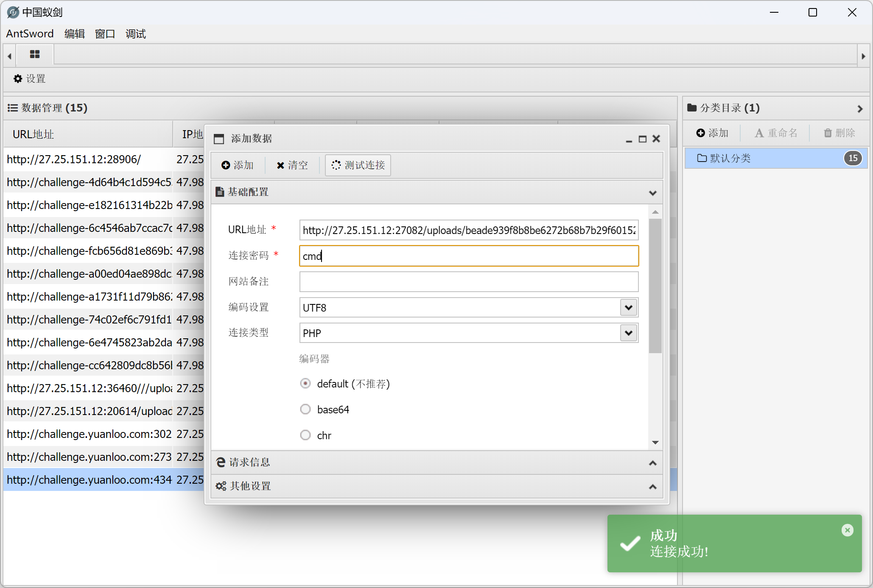Click Add (添加) in the category panel
This screenshot has height=588, width=873.
click(712, 133)
